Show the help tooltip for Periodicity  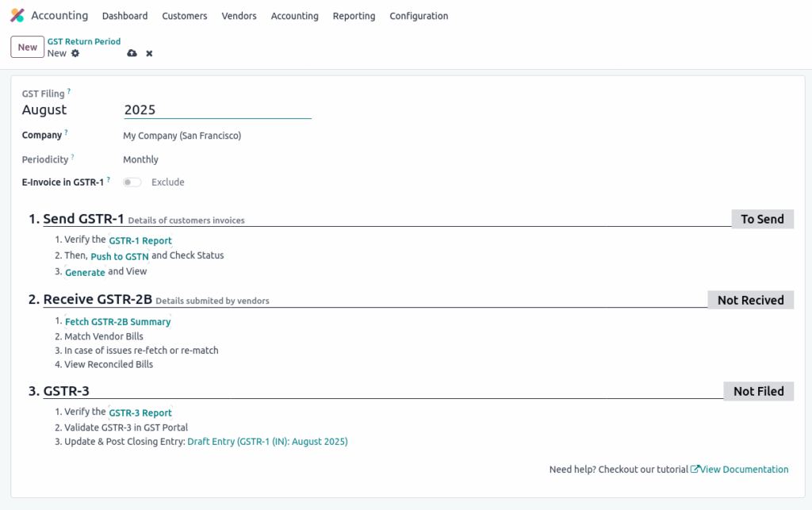point(72,157)
